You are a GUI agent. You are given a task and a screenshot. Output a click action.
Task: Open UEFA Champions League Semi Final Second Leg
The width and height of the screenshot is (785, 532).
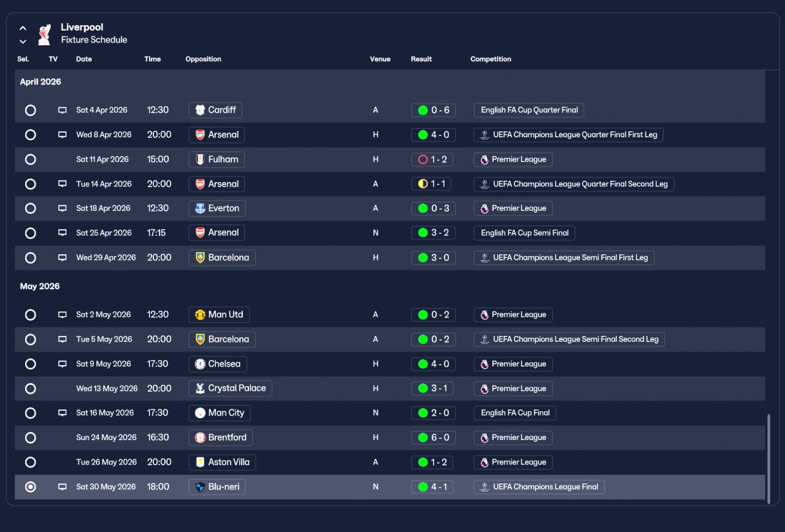[569, 340]
